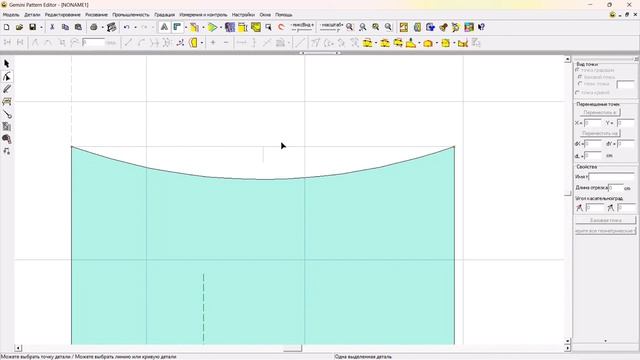The height and width of the screenshot is (360, 640).
Task: Open dropdown beside the F-shaped corner icon
Action: point(186,27)
